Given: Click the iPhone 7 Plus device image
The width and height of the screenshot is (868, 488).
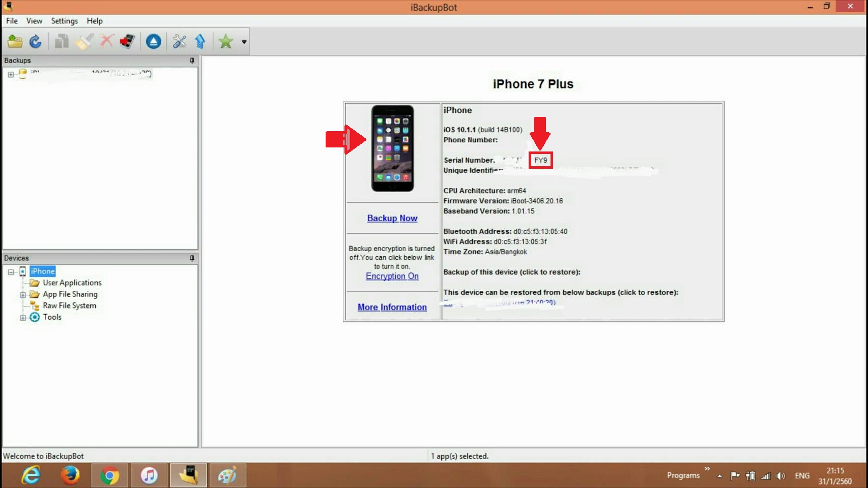Looking at the screenshot, I should (392, 148).
